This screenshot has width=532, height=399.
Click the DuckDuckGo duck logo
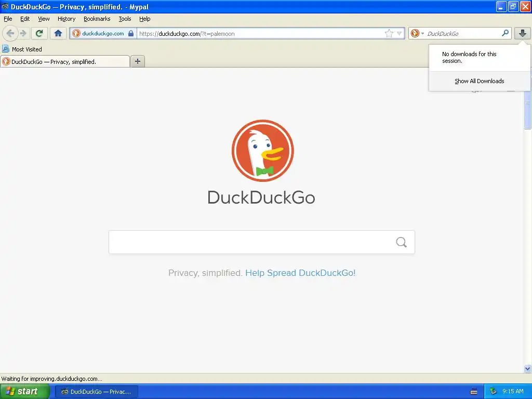point(262,151)
